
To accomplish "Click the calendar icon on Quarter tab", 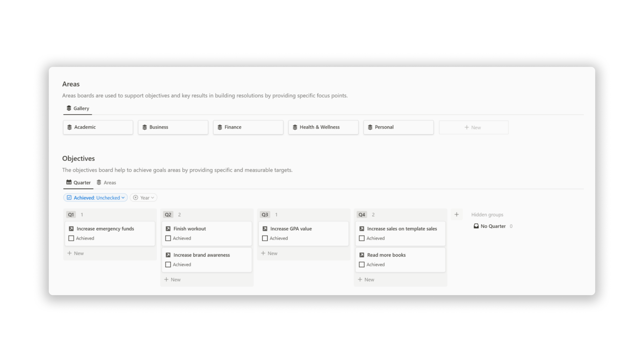I will 69,182.
